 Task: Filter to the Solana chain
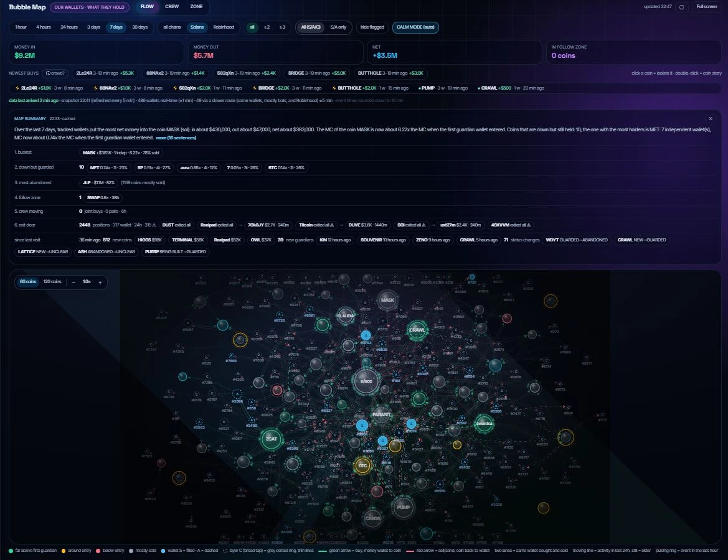[197, 27]
